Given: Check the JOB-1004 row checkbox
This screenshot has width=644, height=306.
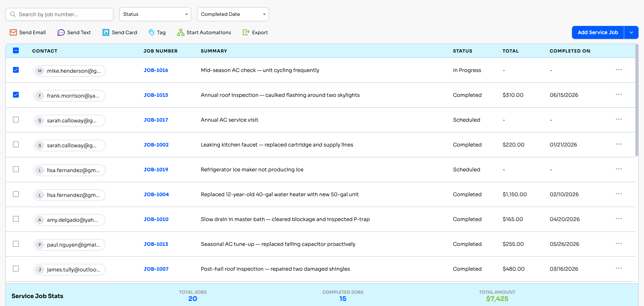Looking at the screenshot, I should 16,194.
